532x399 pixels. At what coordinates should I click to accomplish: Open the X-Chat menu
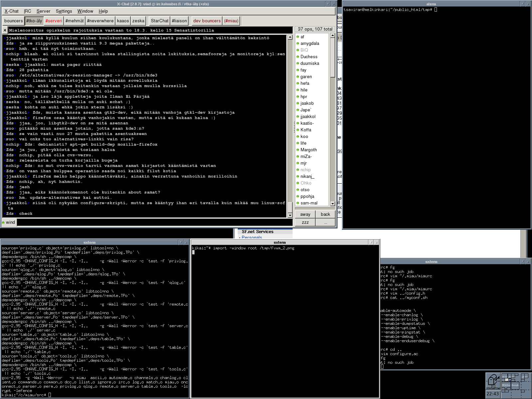coord(11,11)
